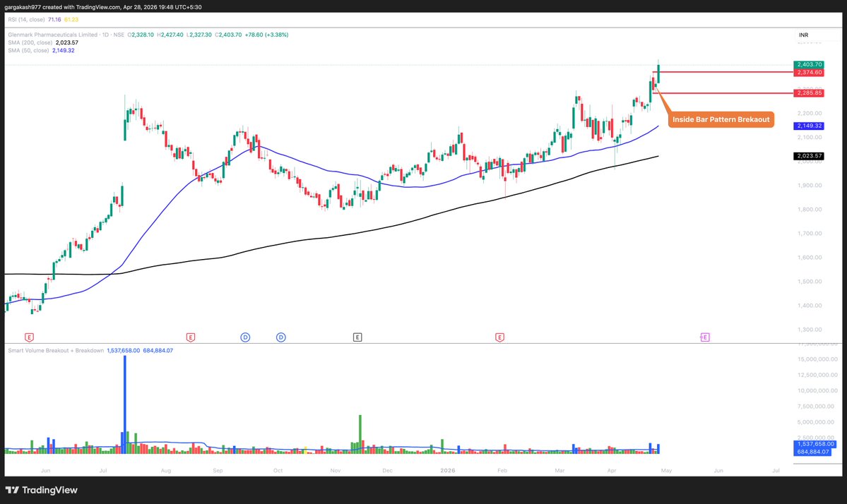
Task: Click the red 2,285.85 price label
Action: [x=809, y=92]
